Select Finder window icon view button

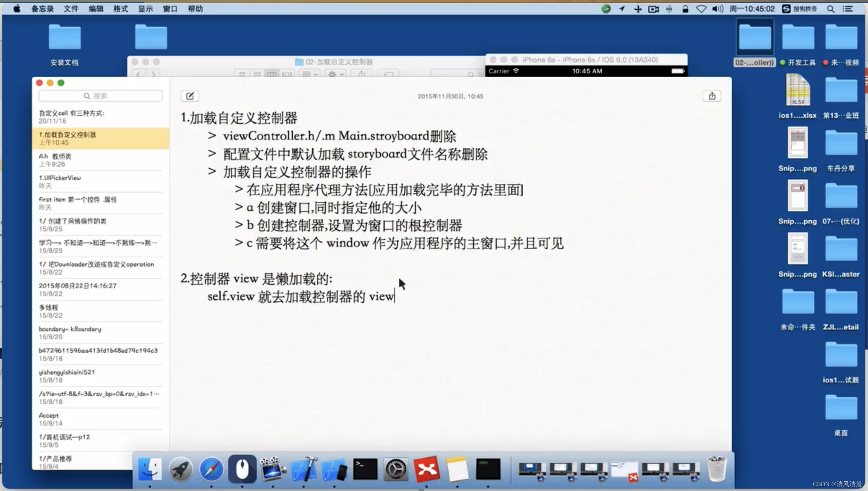(x=242, y=74)
